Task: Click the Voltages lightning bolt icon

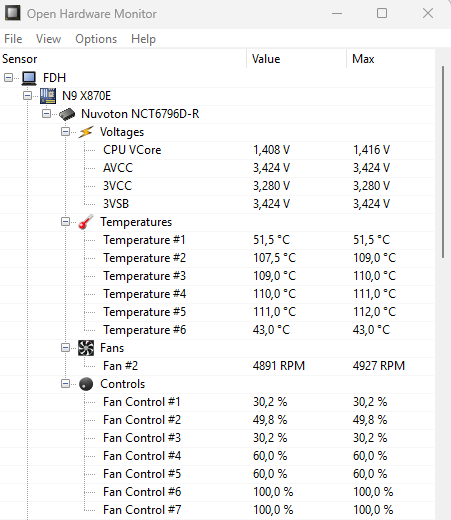Action: (86, 132)
